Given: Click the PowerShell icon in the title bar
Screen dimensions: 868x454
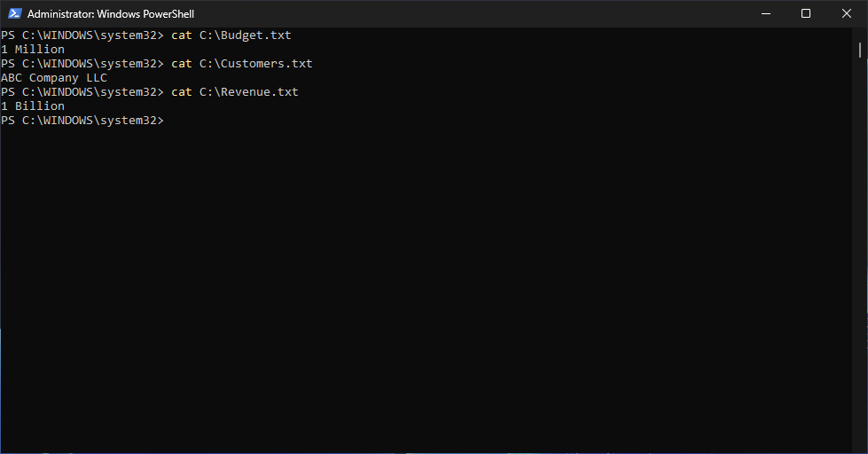Looking at the screenshot, I should pyautogui.click(x=15, y=14).
